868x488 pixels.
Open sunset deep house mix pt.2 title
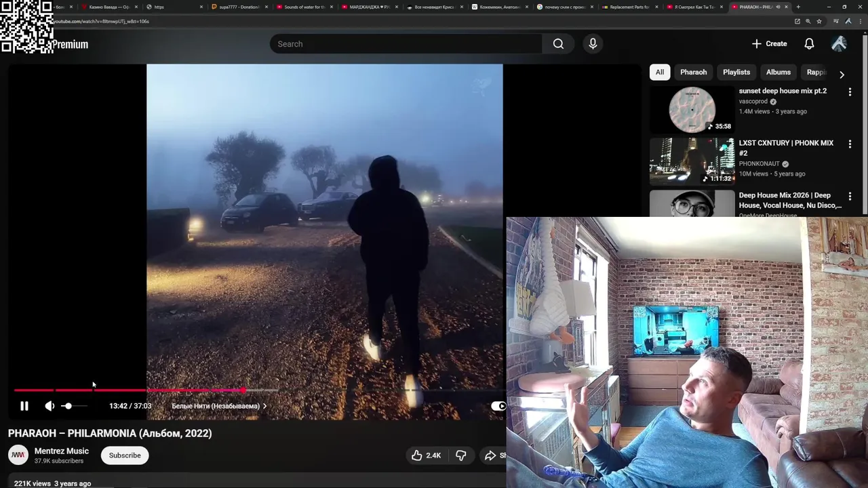click(x=783, y=91)
